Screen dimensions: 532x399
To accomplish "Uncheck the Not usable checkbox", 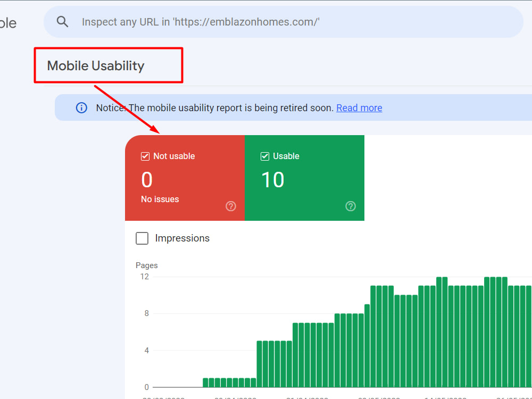I will [x=145, y=156].
